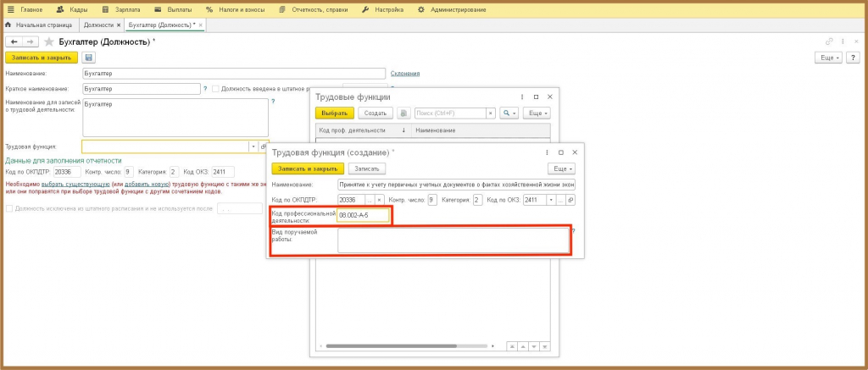Click the Наименование column header

(x=481, y=130)
